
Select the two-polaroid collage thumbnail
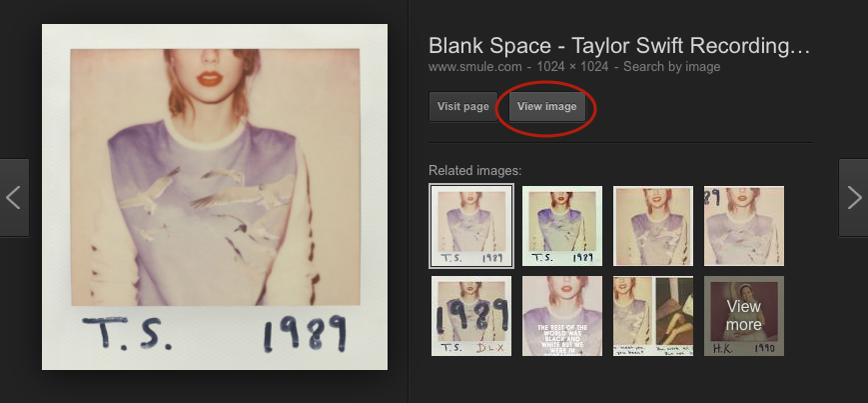click(652, 316)
